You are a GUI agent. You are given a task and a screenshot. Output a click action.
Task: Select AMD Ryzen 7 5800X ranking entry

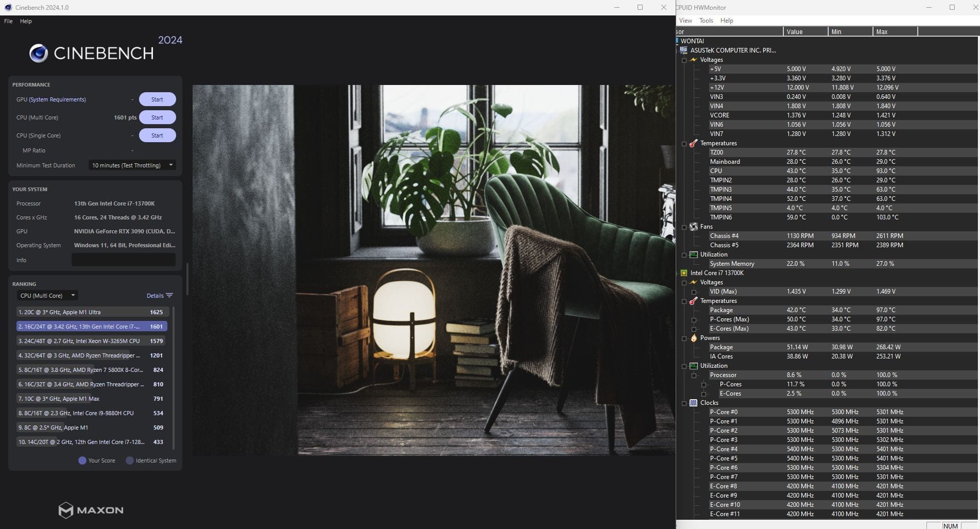(x=92, y=370)
